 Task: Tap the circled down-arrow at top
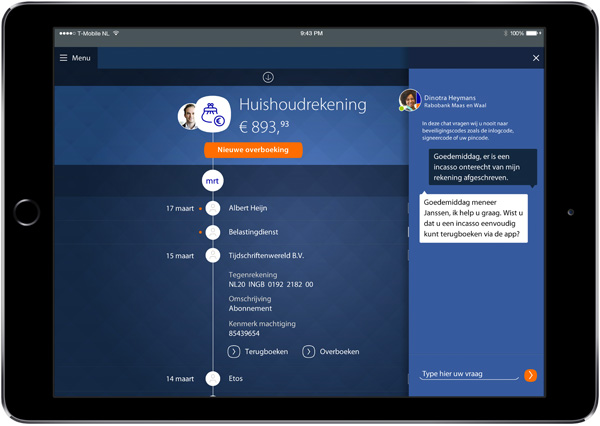coord(268,77)
